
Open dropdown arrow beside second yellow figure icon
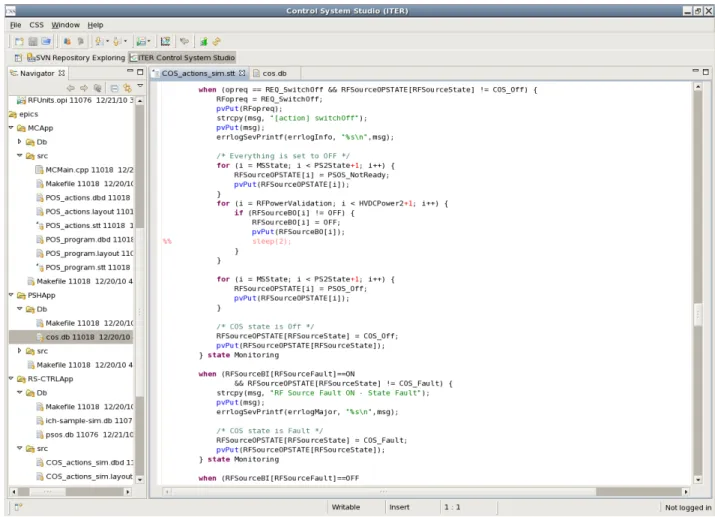125,41
